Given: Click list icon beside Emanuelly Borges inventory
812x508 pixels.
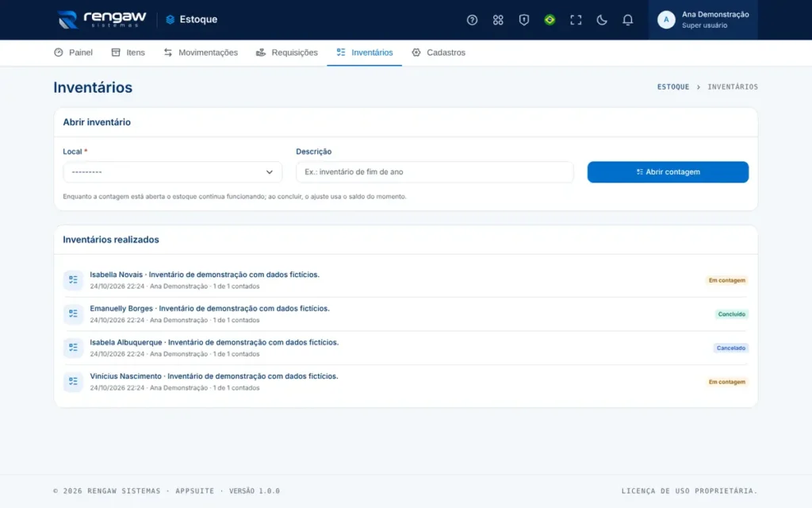Looking at the screenshot, I should 73,314.
